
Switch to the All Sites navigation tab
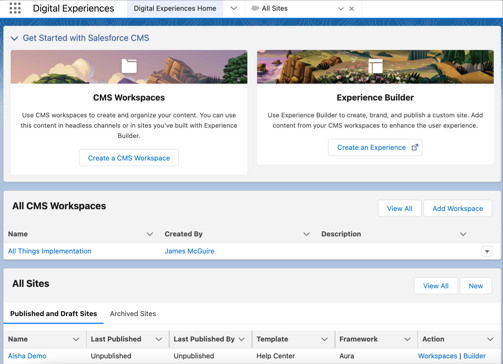click(x=275, y=8)
